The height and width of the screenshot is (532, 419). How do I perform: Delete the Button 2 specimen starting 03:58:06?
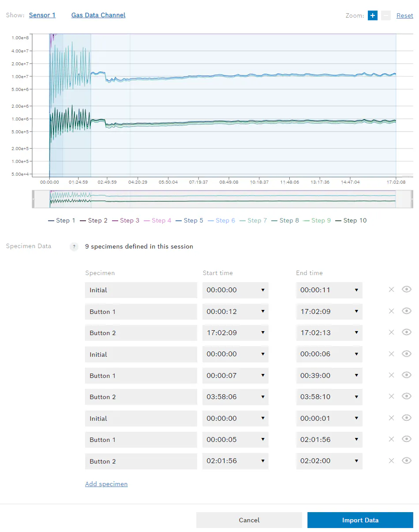click(x=391, y=396)
